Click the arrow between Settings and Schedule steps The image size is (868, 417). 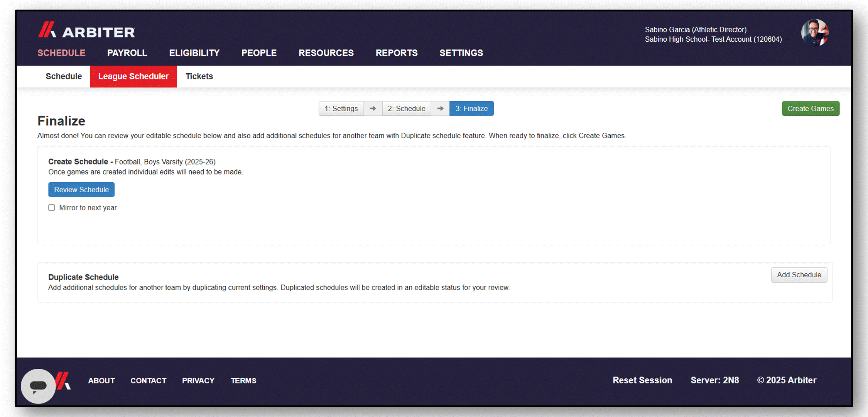(373, 108)
